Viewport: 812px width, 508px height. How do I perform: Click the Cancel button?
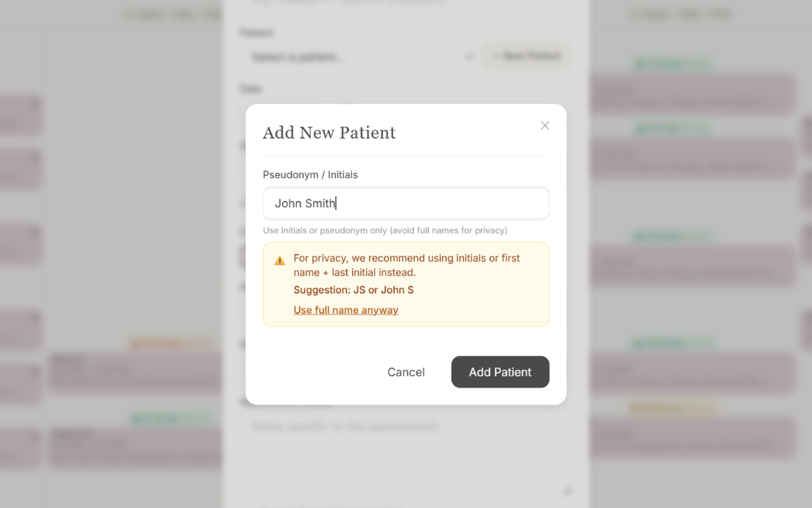(x=406, y=372)
